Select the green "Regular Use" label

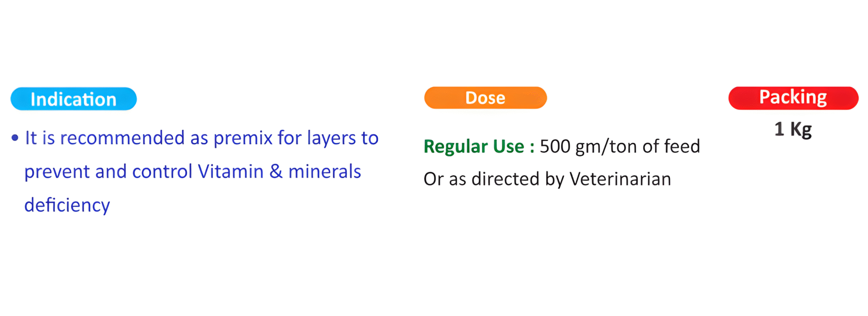pos(474,147)
